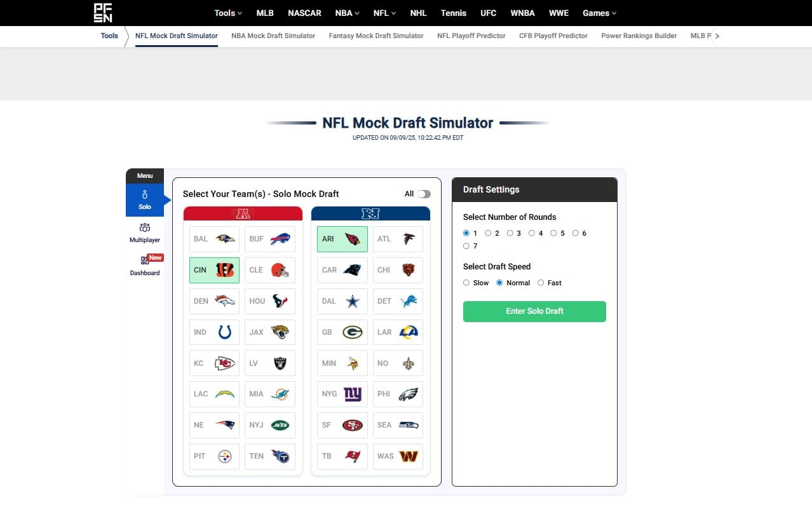Select 2 rounds radio button
The width and height of the screenshot is (812, 507).
[488, 233]
